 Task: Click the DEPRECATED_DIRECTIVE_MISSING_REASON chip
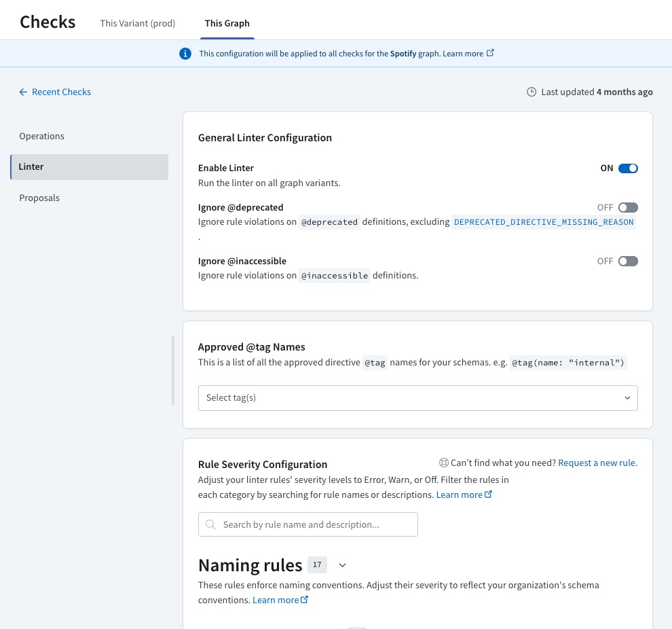point(544,221)
